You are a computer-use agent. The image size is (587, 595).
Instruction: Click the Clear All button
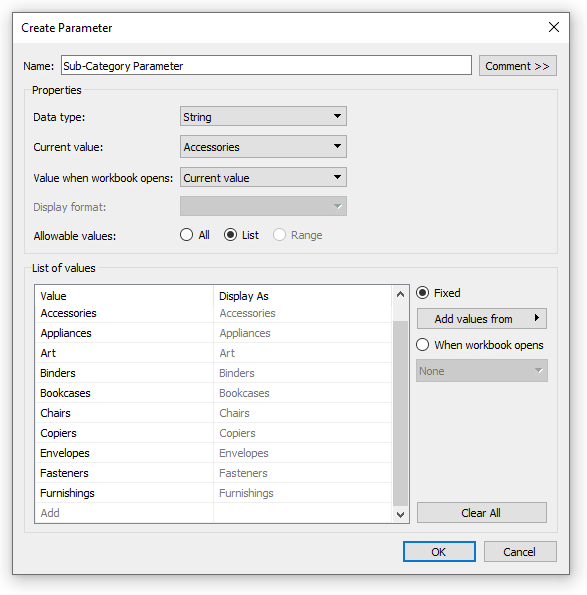[x=482, y=513]
